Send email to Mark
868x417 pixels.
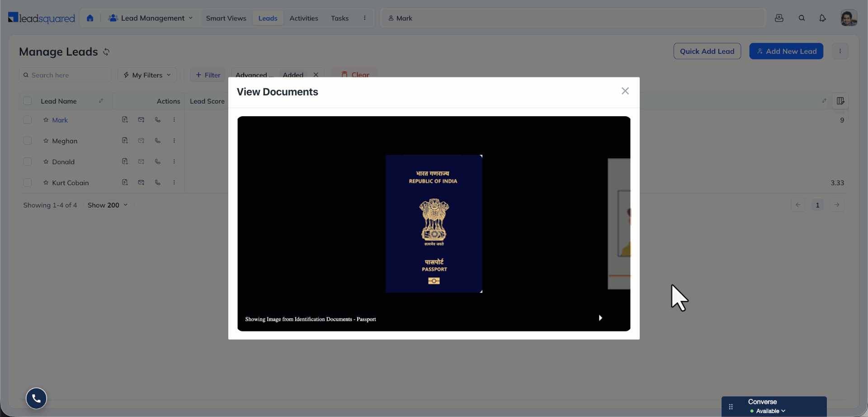[141, 119]
